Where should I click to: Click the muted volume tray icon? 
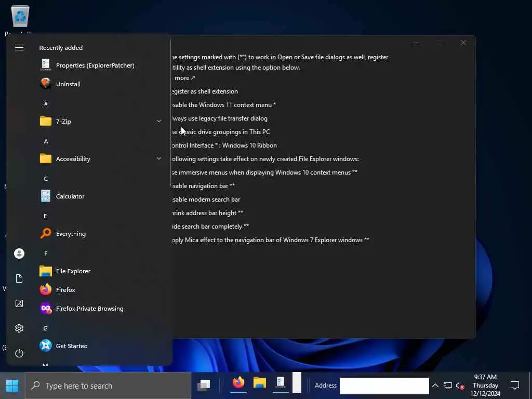point(460,385)
